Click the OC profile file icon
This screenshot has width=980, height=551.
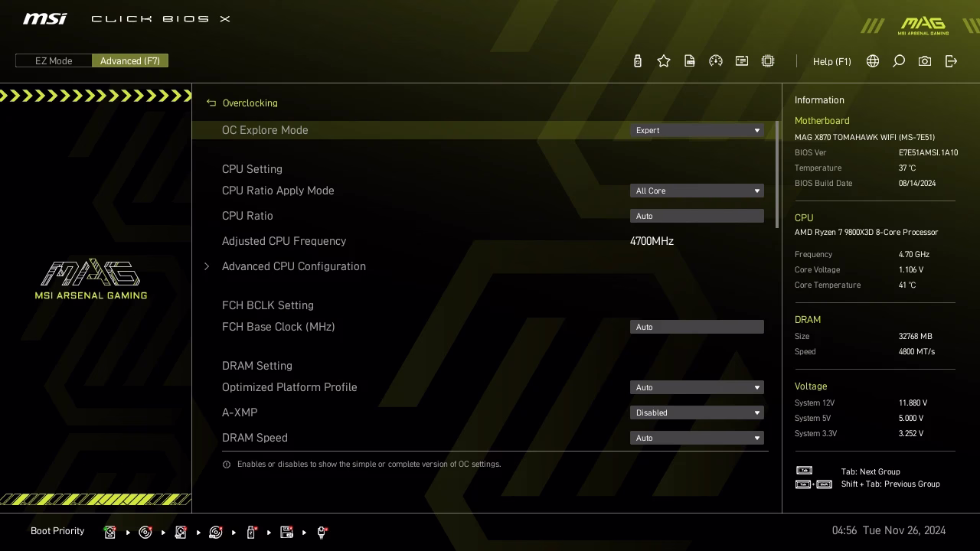690,61
